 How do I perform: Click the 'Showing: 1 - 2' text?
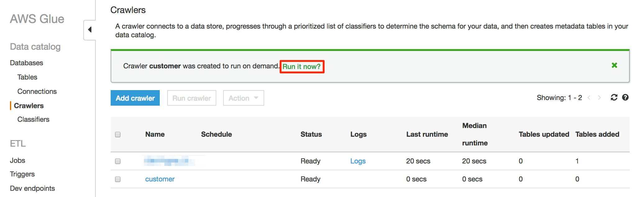point(559,98)
